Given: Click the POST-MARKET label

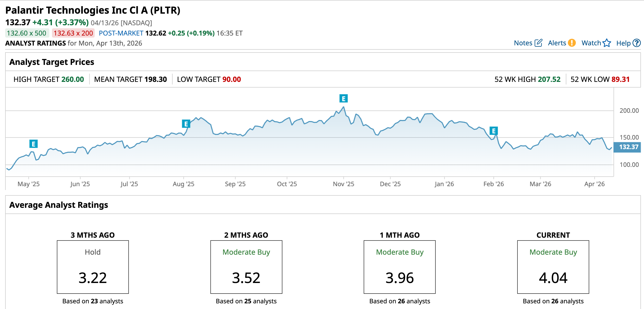Looking at the screenshot, I should [x=121, y=33].
